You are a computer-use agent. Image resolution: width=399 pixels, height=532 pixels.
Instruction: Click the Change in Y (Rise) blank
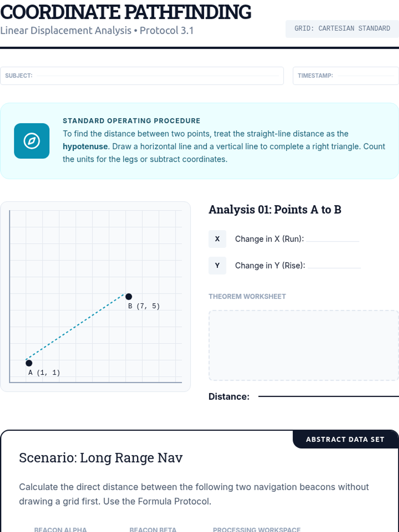click(x=334, y=265)
